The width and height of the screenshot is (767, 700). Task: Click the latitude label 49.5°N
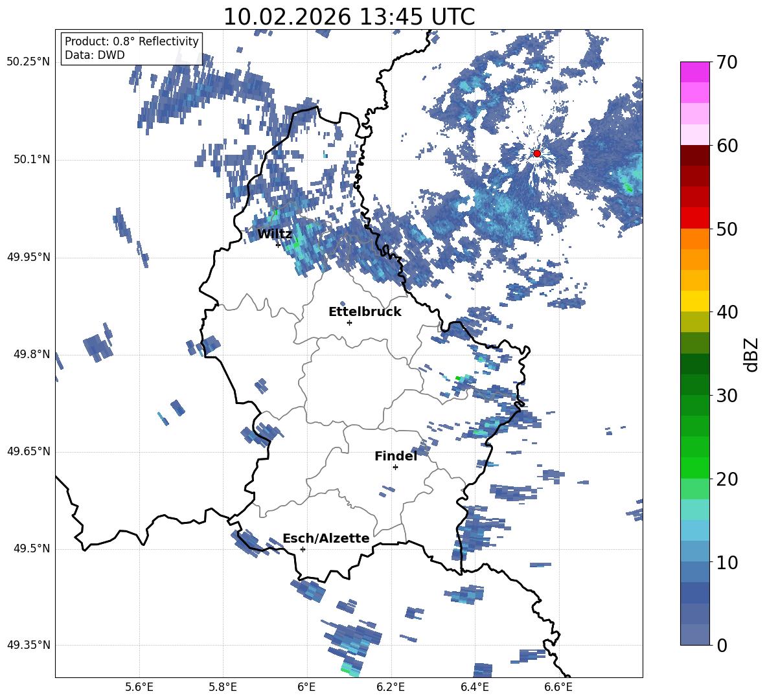31,549
